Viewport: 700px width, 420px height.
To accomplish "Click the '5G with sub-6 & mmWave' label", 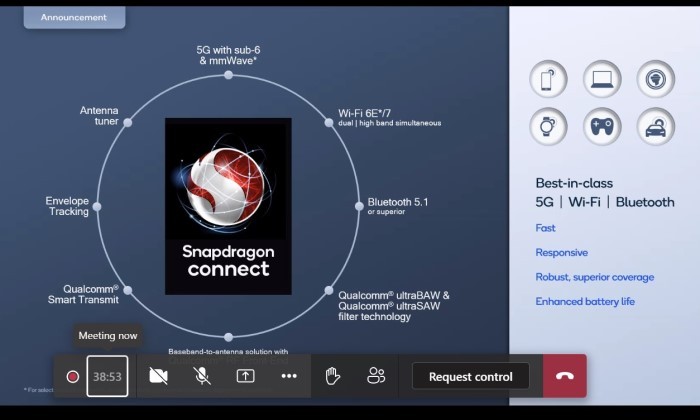I will pos(228,55).
